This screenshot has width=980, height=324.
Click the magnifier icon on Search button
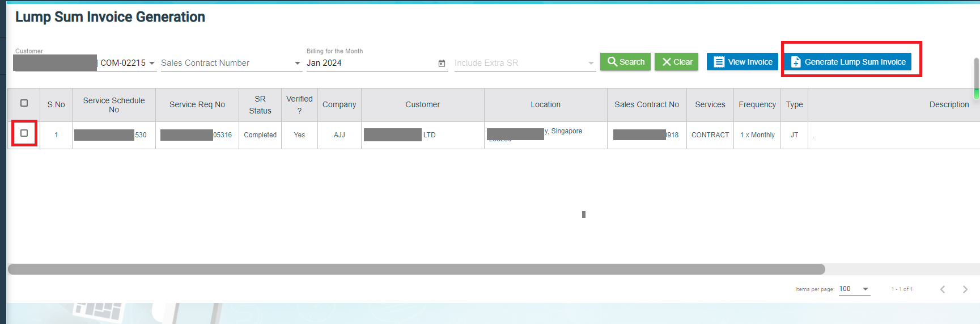(612, 62)
